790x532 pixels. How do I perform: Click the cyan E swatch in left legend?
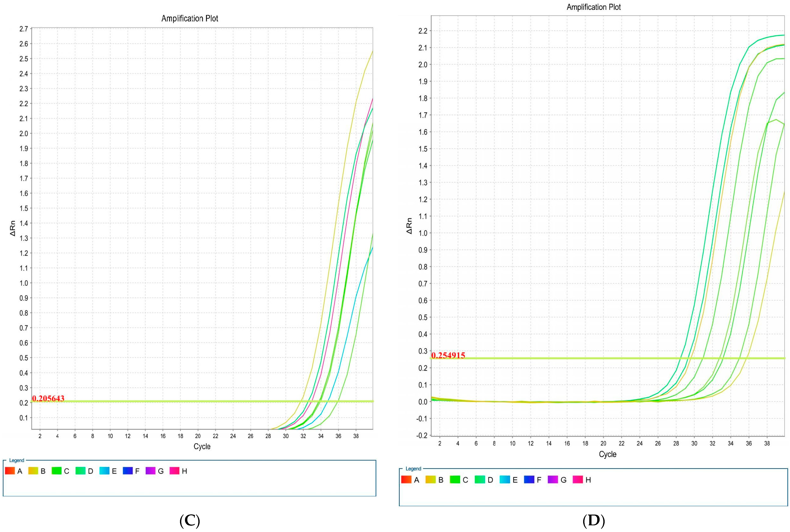[x=105, y=471]
